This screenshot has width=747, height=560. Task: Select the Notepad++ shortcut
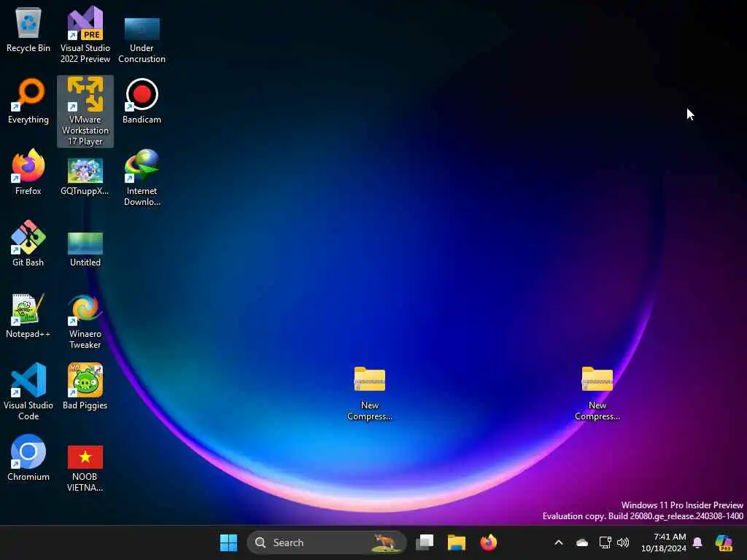(x=28, y=315)
